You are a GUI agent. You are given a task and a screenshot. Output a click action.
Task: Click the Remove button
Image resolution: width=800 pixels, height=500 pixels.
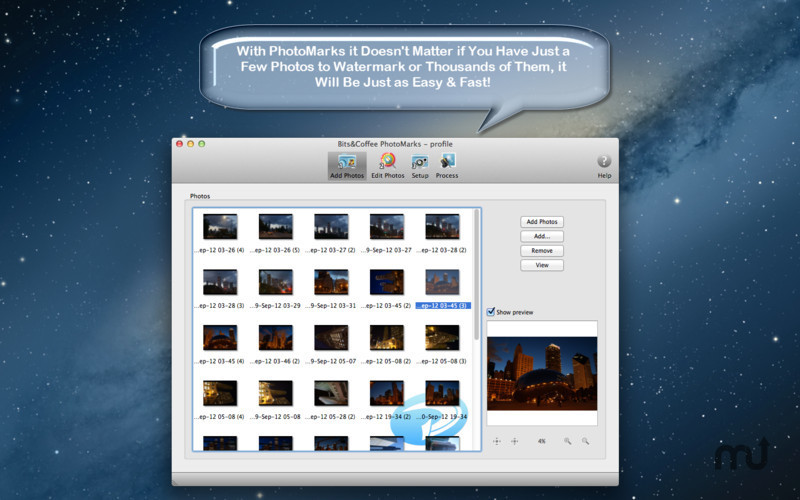click(542, 251)
